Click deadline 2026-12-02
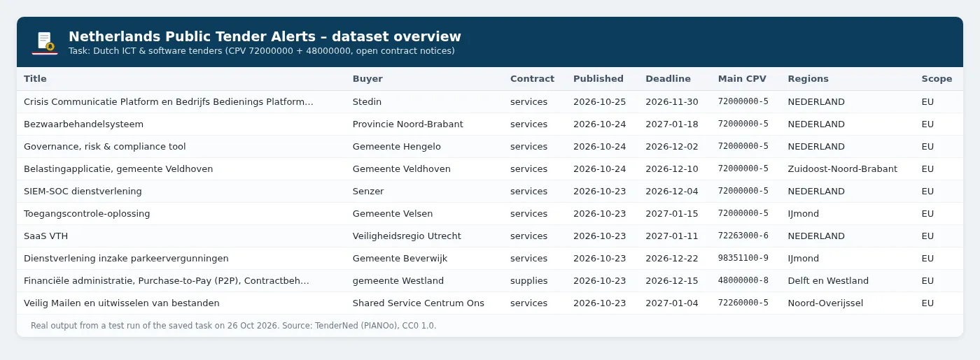The height and width of the screenshot is (360, 980). coord(672,147)
